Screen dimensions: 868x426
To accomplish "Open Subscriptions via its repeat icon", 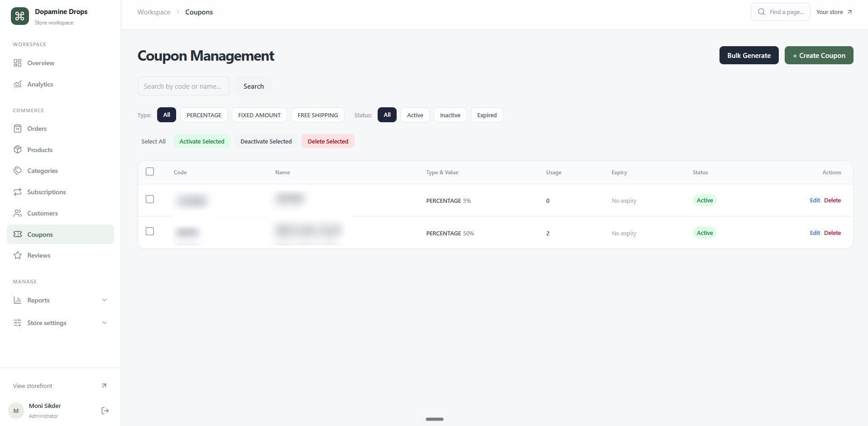I will point(18,192).
